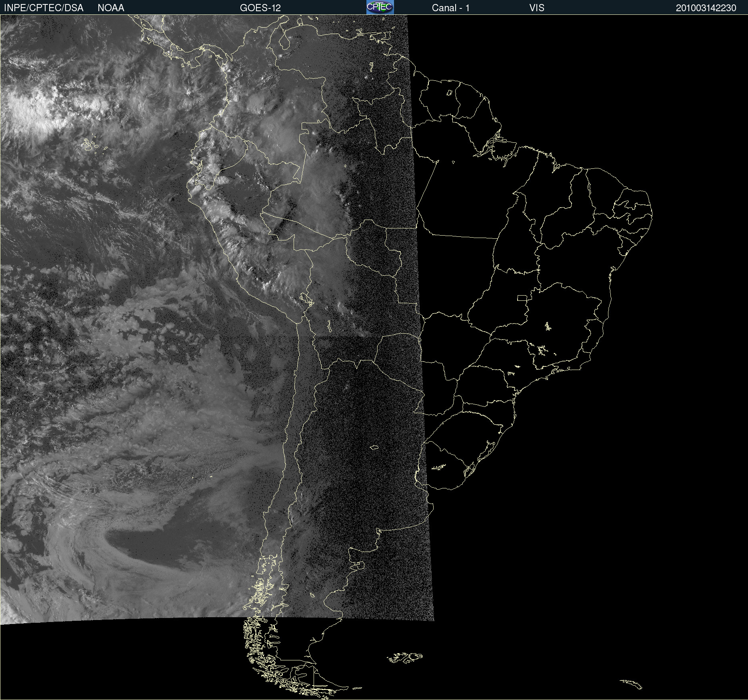Click the GOES-12 satellite label

[260, 8]
